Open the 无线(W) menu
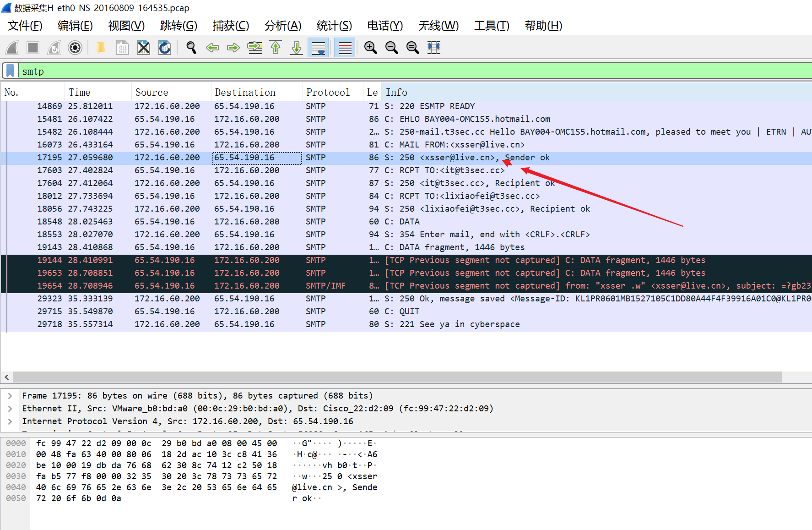Viewport: 812px width, 530px height. pos(438,26)
